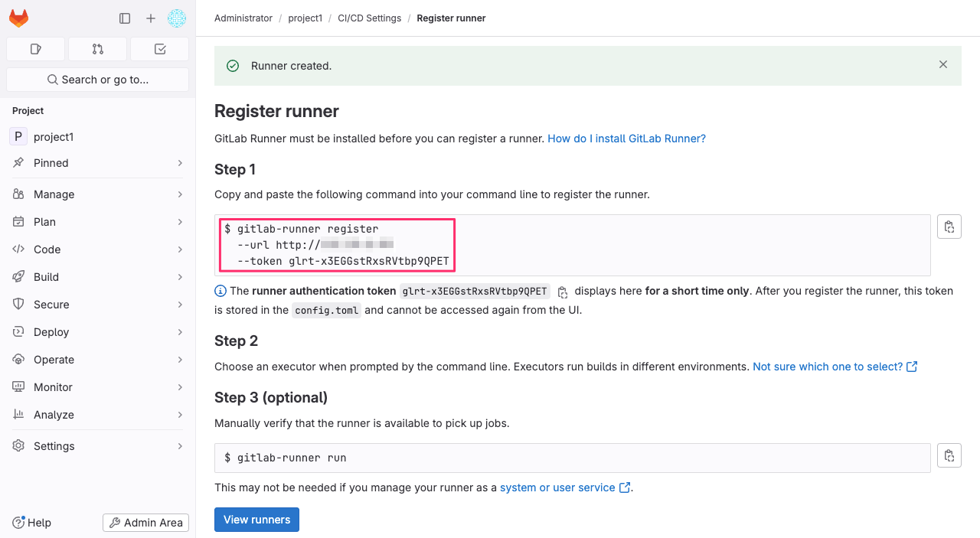Expand the Monitor section

tap(98, 387)
